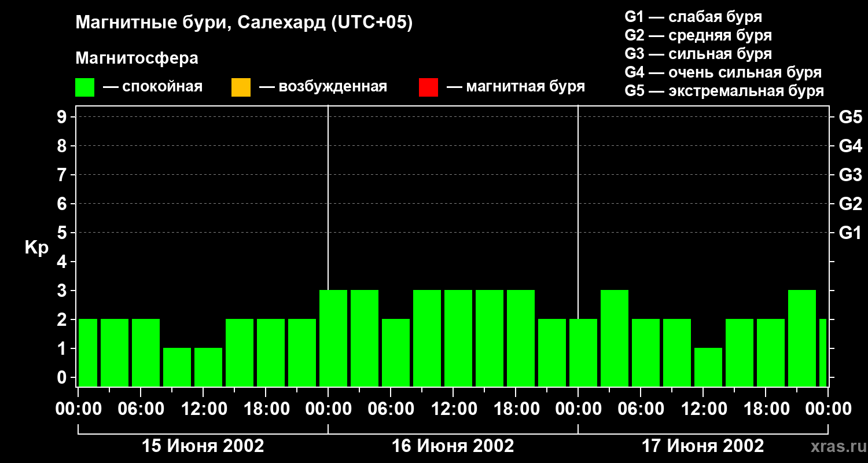
Task: Click the right-axis G3 level label
Action: click(851, 175)
